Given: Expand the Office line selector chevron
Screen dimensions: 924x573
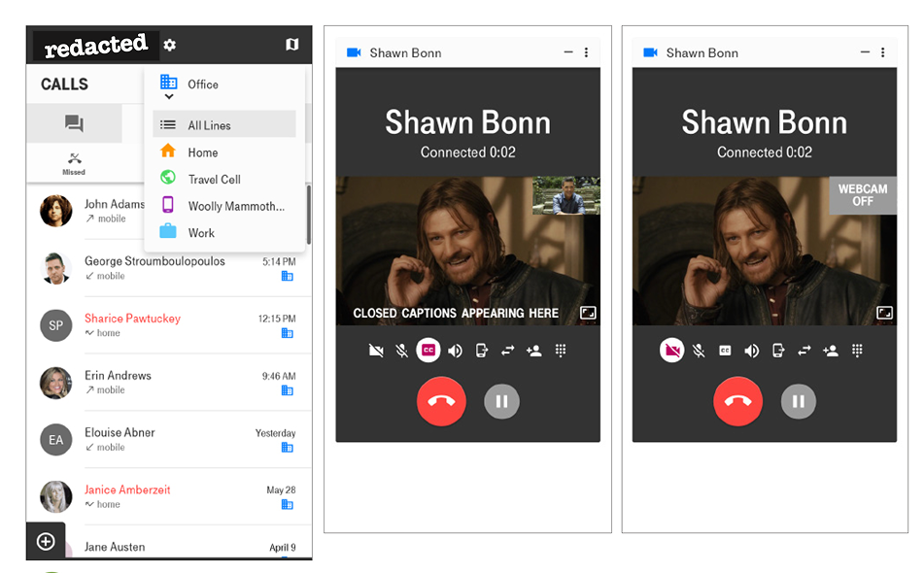Looking at the screenshot, I should coord(168,96).
